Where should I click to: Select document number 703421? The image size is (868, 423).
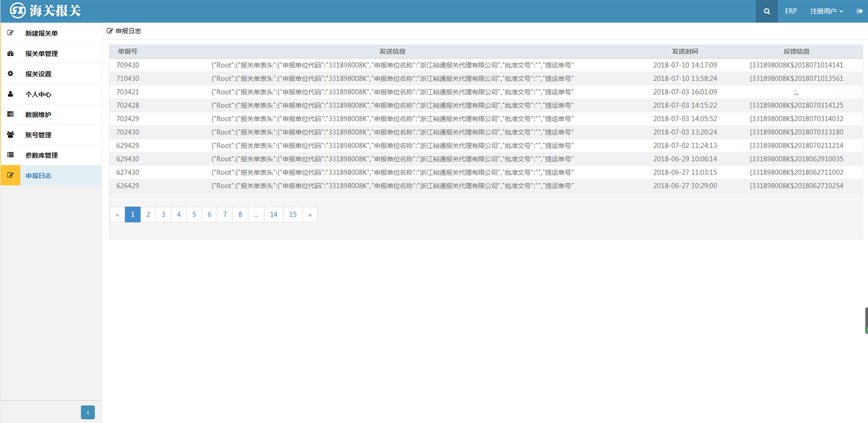click(x=127, y=92)
